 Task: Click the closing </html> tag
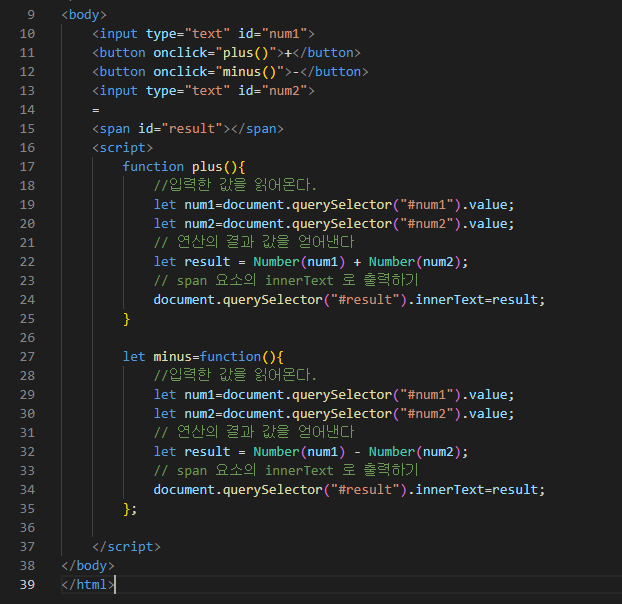[88, 585]
